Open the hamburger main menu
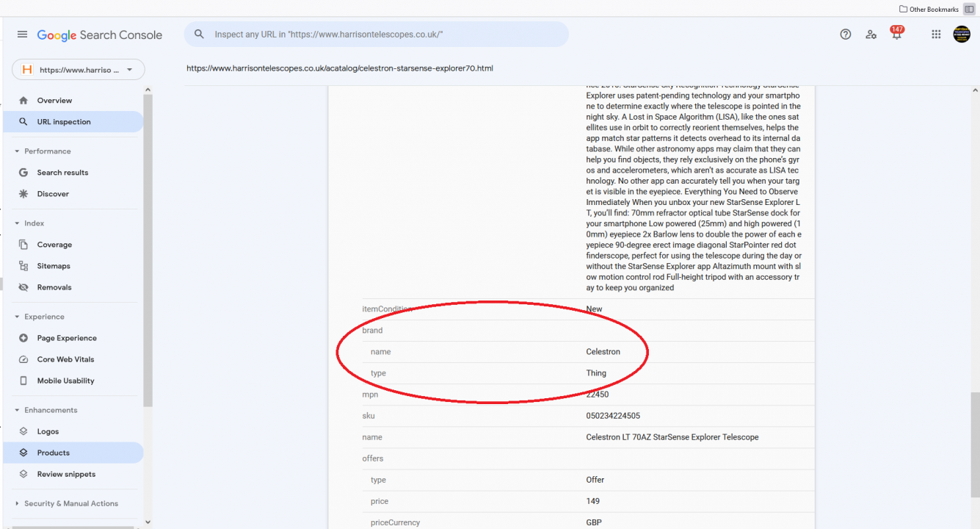The image size is (980, 529). point(22,35)
